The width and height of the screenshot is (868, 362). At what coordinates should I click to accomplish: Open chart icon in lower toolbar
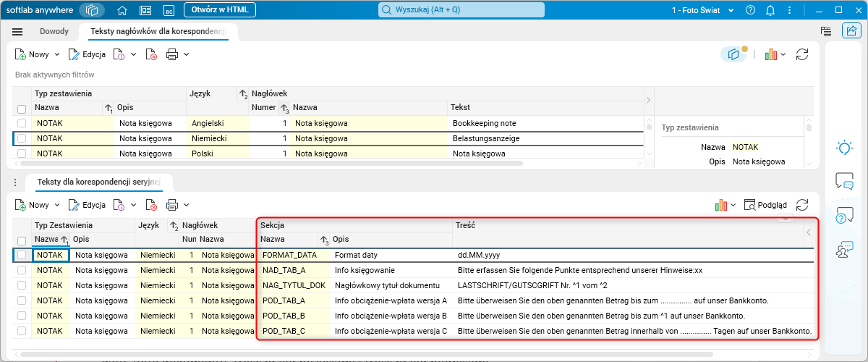(720, 205)
